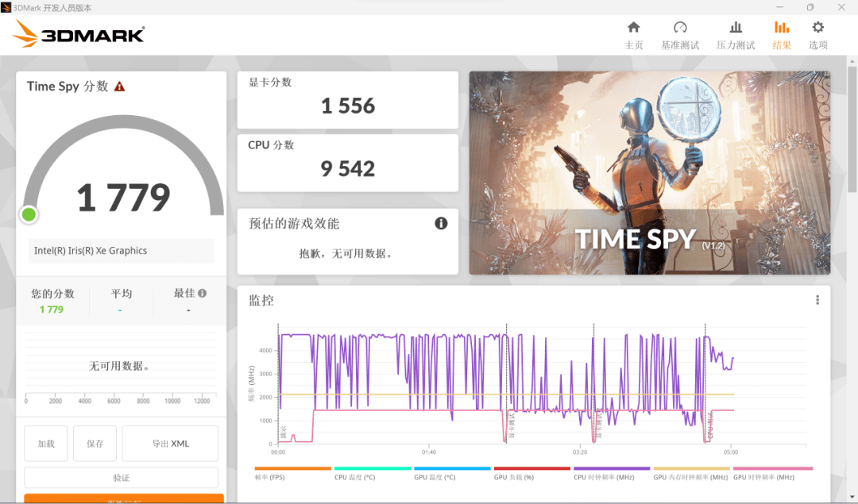
Task: Open the 压力测试 stress test icon
Action: pos(736,27)
